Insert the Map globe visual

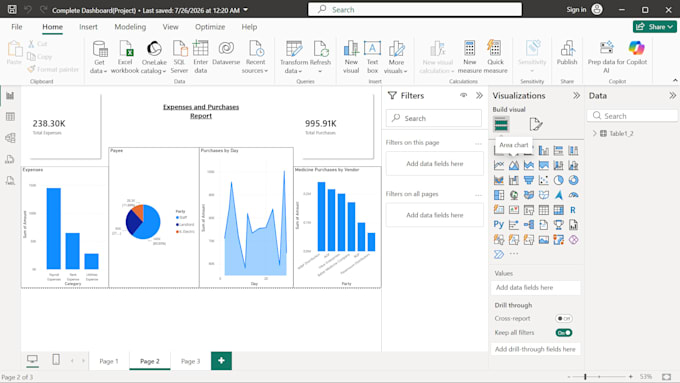tap(514, 195)
